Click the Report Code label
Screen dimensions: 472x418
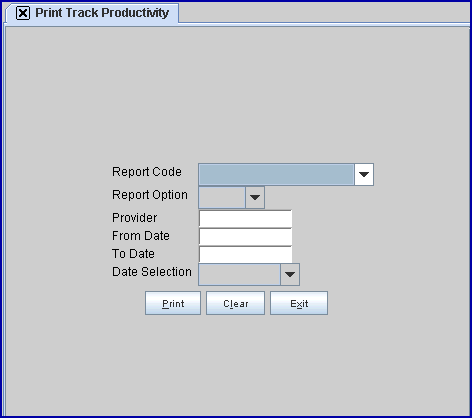(147, 172)
